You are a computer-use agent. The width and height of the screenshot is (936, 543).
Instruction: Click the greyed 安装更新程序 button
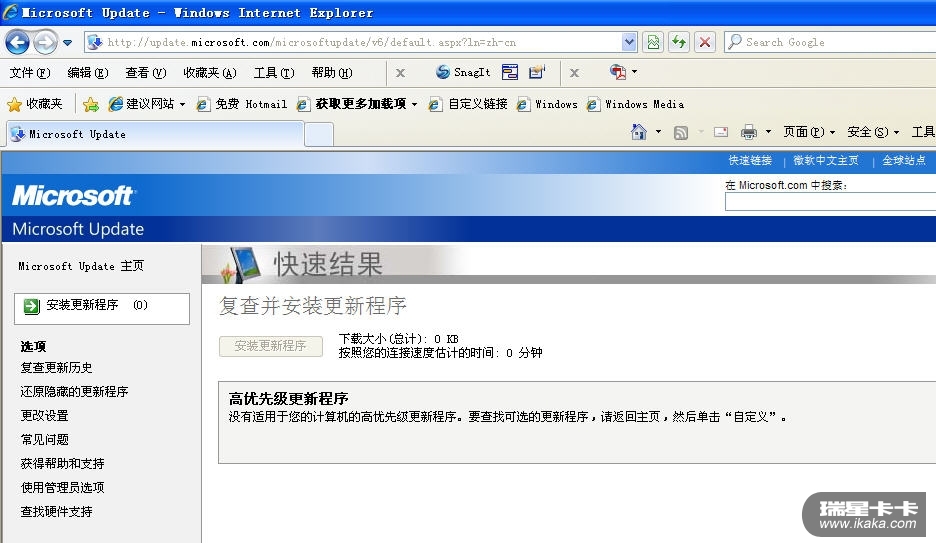point(271,346)
